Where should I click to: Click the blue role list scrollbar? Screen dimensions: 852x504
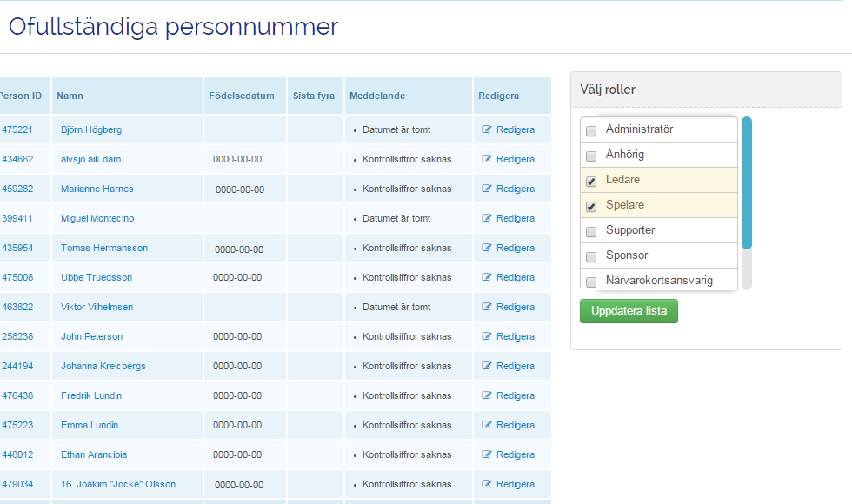tap(746, 182)
